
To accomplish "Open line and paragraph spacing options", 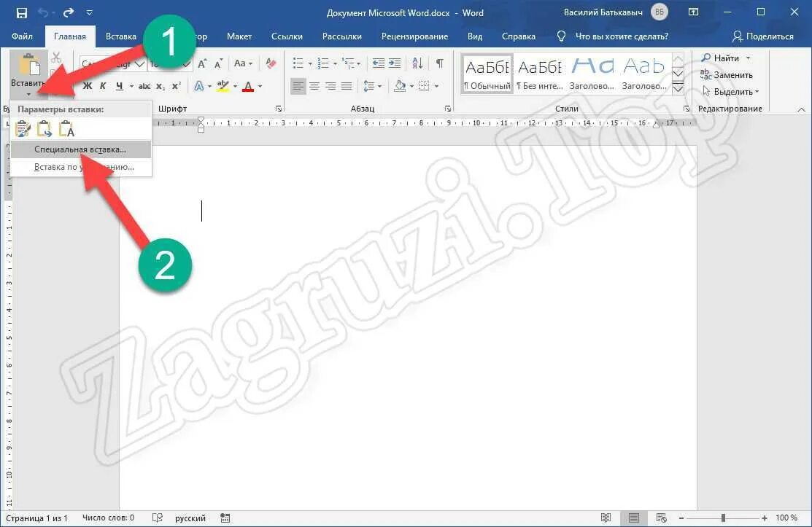I will tap(368, 86).
